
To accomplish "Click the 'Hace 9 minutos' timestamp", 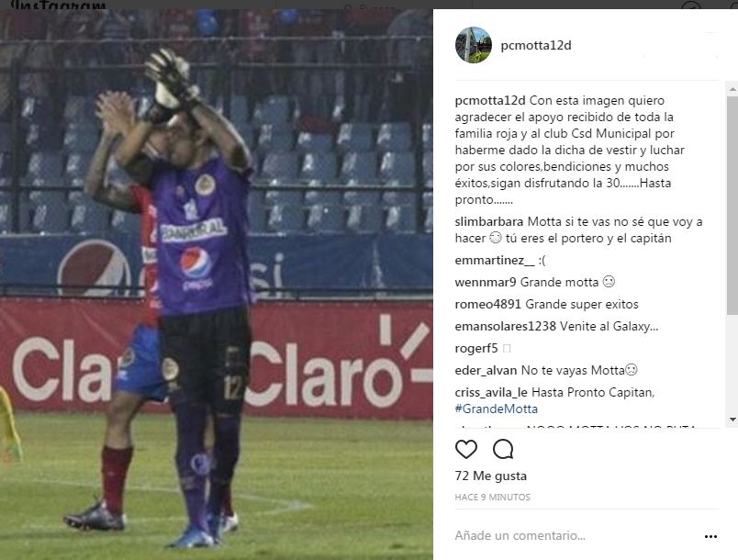I will point(492,497).
